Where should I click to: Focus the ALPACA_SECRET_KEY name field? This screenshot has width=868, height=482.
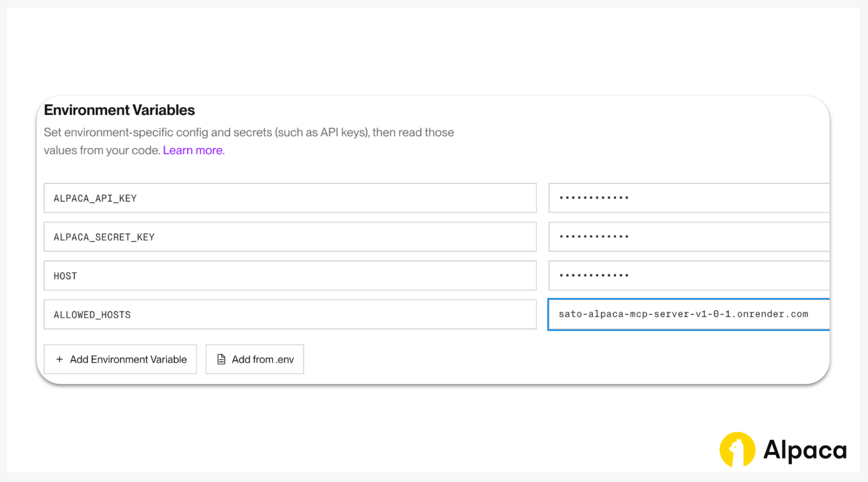click(289, 237)
